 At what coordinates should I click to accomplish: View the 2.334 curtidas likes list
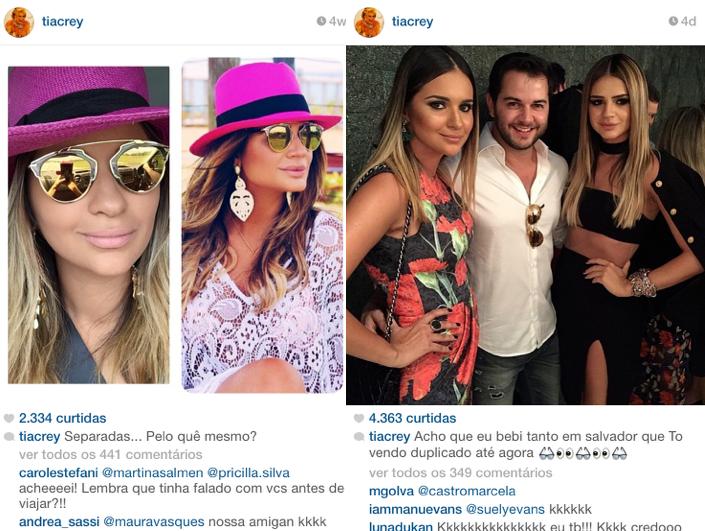pos(62,418)
